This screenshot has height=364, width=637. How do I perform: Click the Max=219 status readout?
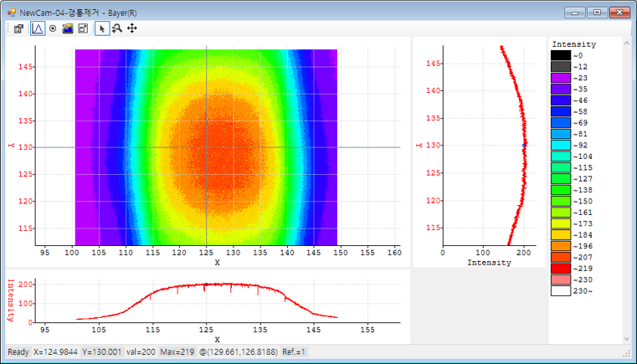pyautogui.click(x=177, y=351)
